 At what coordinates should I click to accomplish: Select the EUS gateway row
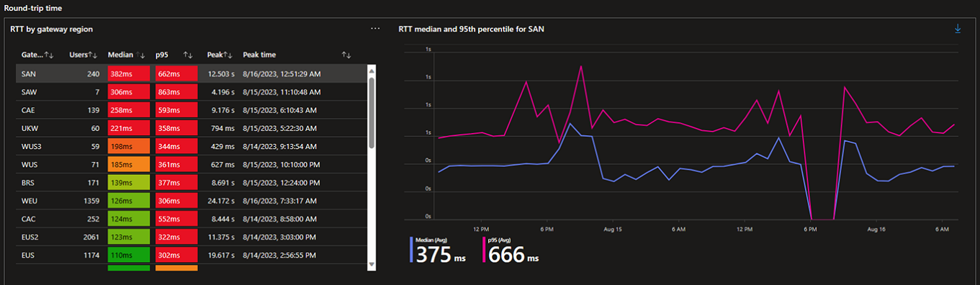pyautogui.click(x=191, y=255)
